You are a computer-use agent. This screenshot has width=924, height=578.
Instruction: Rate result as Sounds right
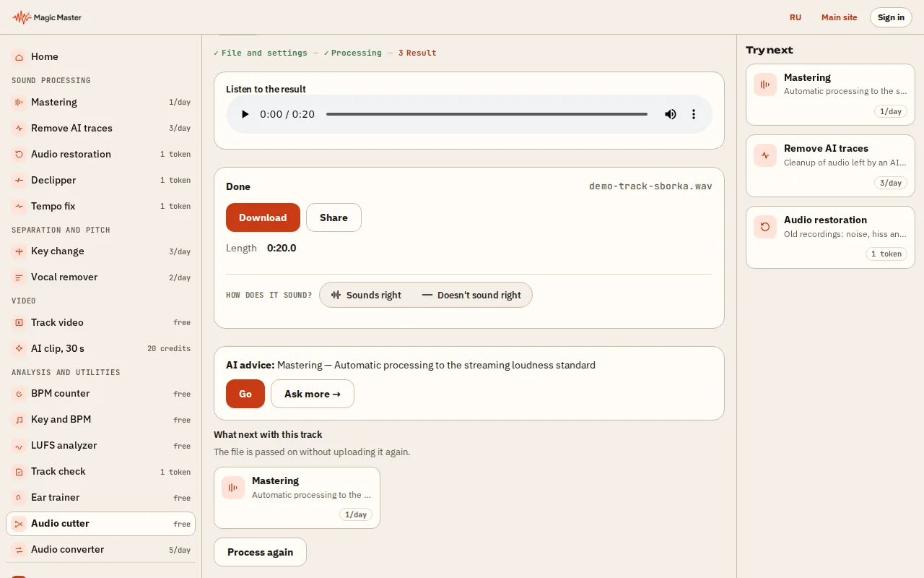click(x=366, y=295)
